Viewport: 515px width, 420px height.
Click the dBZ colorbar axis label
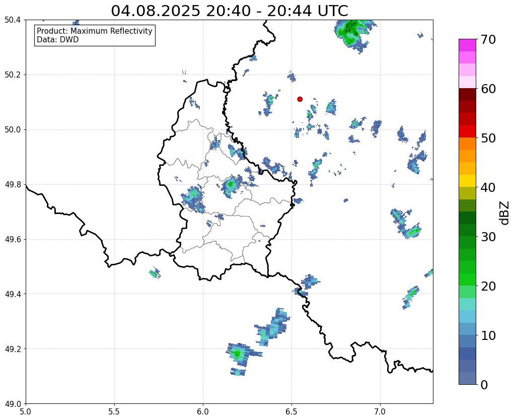[504, 213]
